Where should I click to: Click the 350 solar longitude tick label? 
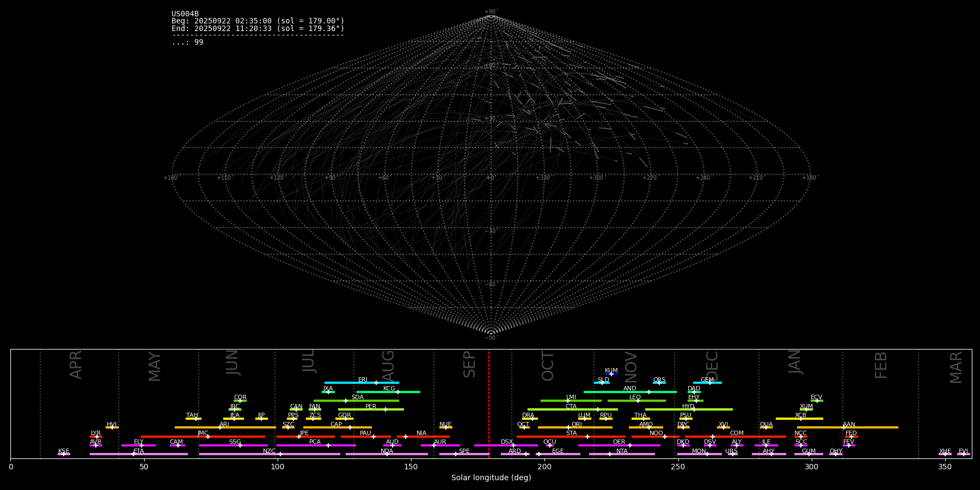[945, 467]
